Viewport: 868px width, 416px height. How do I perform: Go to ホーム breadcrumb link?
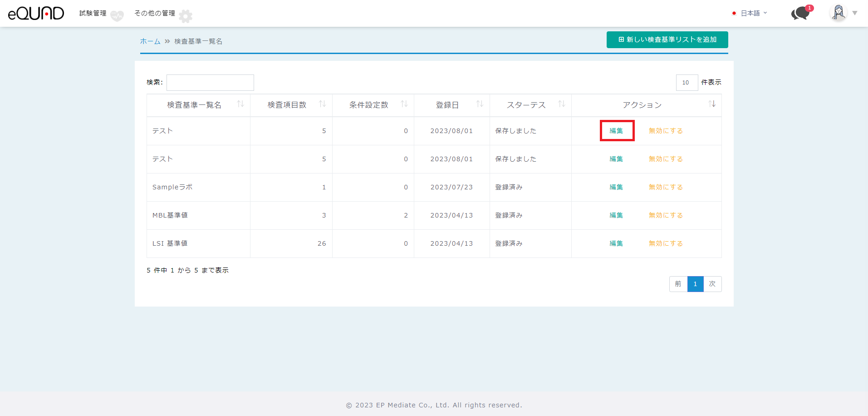click(x=150, y=41)
